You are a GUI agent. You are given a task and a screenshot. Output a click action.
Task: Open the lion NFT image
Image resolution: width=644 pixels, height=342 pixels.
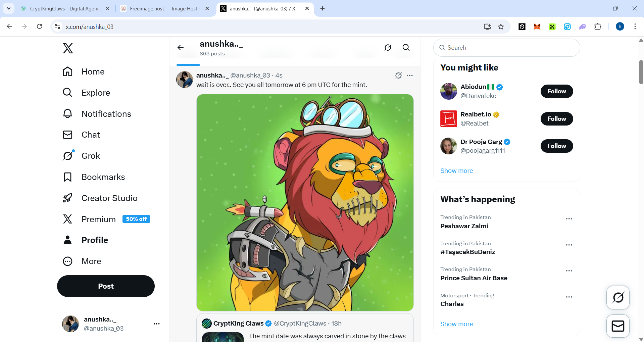tap(305, 203)
